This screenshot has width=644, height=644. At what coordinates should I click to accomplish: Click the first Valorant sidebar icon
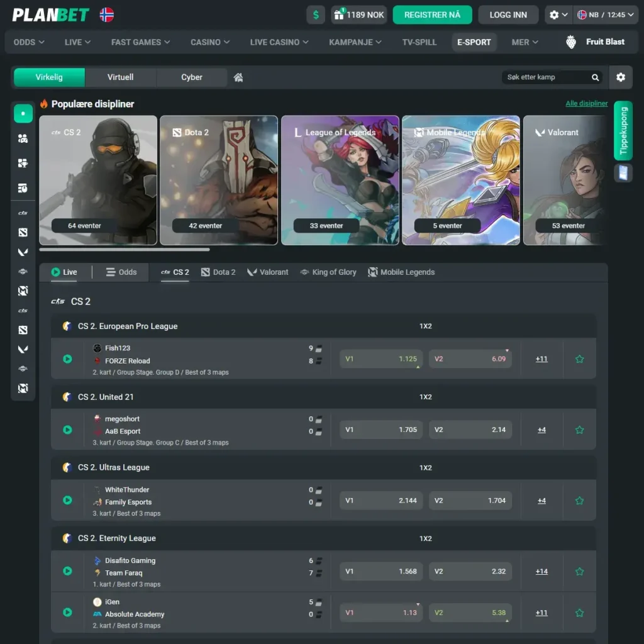(x=23, y=252)
